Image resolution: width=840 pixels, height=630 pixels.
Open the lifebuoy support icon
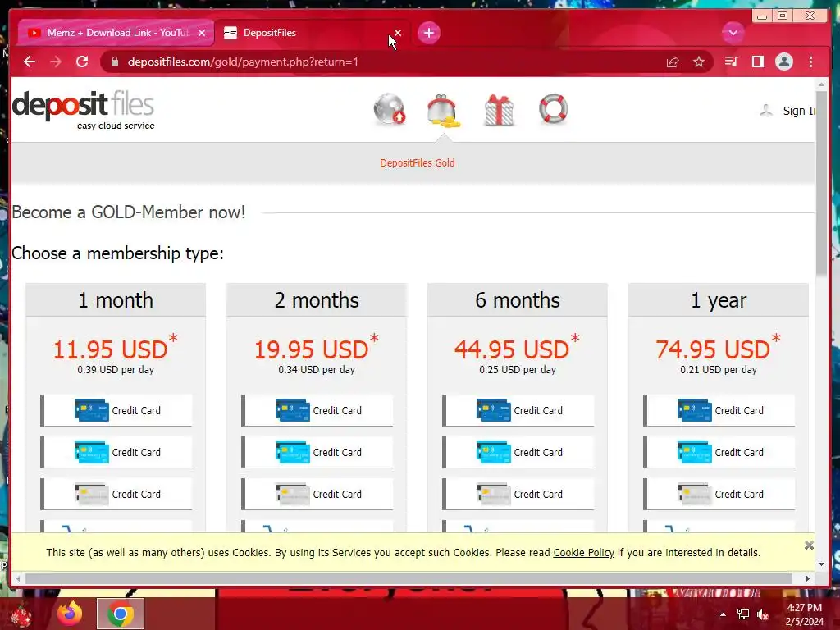(x=553, y=109)
